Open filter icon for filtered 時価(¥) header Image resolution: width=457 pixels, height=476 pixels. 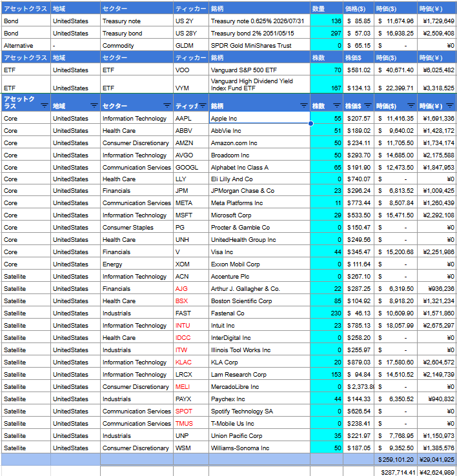click(x=450, y=106)
